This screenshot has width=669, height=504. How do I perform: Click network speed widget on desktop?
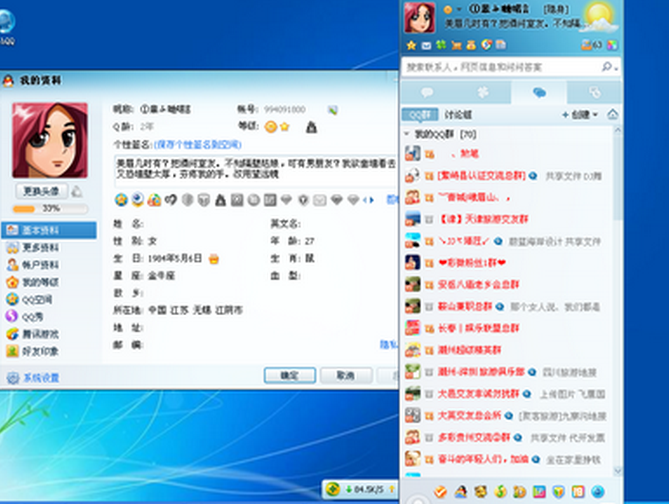[361, 489]
